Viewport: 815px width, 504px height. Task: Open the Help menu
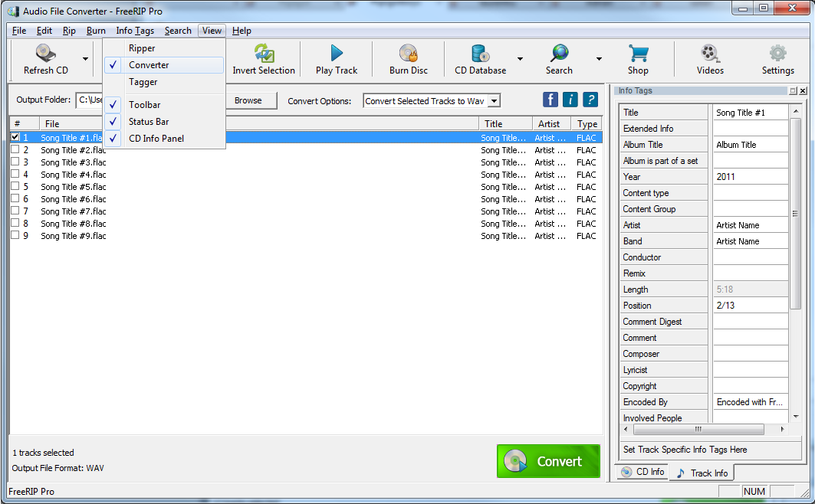(x=242, y=31)
